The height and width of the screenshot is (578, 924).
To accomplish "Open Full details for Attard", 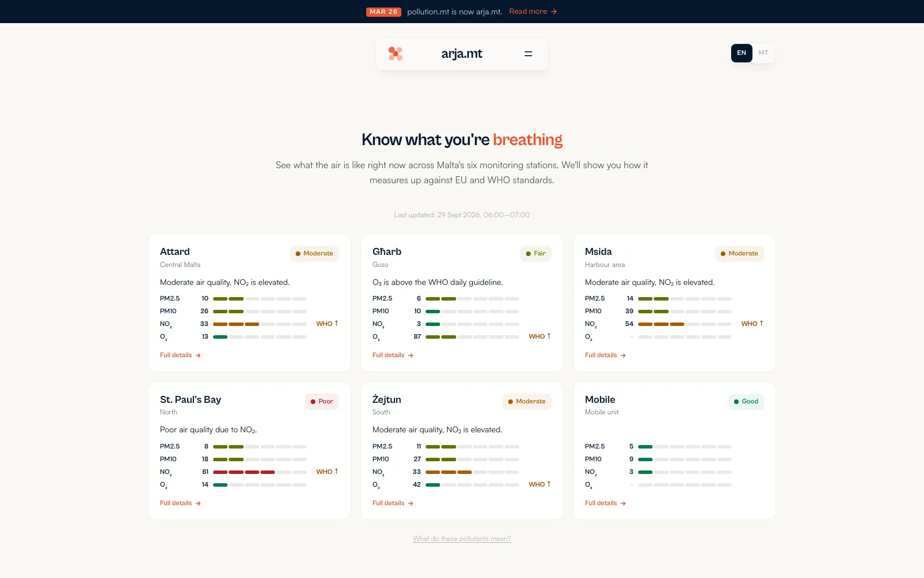I will coord(180,355).
